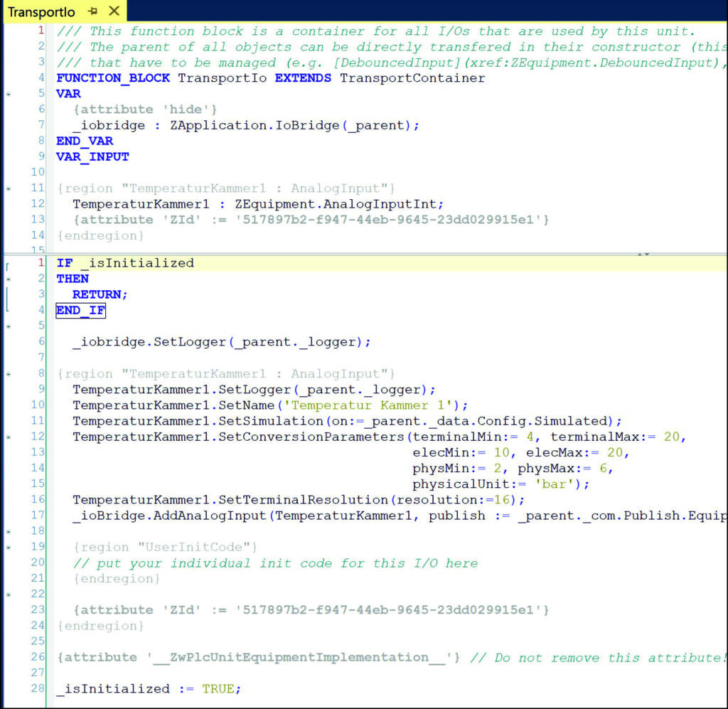Viewport: 728px width, 709px height.
Task: Collapse the VAR block at declaration line 5
Action: (9, 94)
